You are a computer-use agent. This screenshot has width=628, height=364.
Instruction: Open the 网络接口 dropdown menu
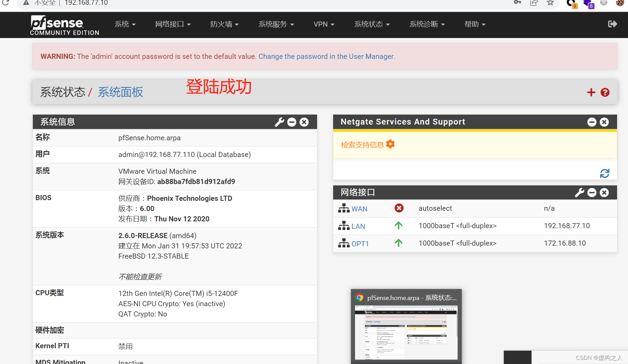(x=173, y=24)
